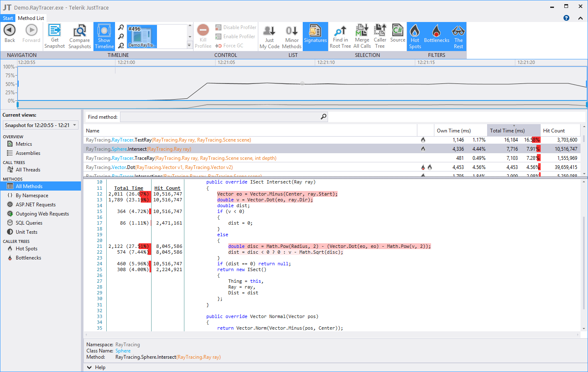Click the timeline zoom out magnifier
The image size is (588, 372).
121,37
